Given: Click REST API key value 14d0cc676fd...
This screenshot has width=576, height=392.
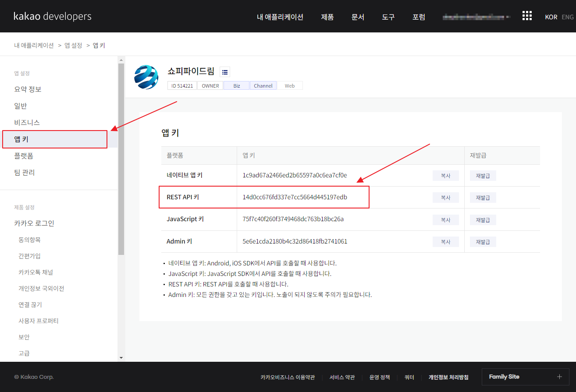Looking at the screenshot, I should pos(295,197).
